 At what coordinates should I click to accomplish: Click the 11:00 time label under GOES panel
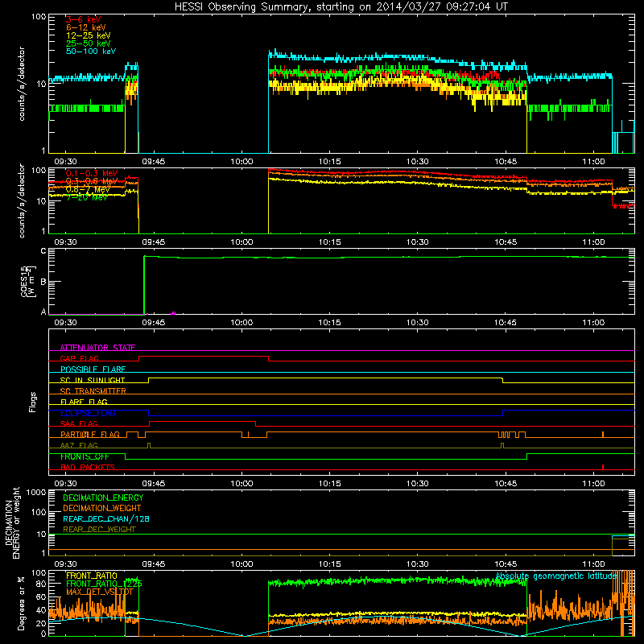point(593,323)
